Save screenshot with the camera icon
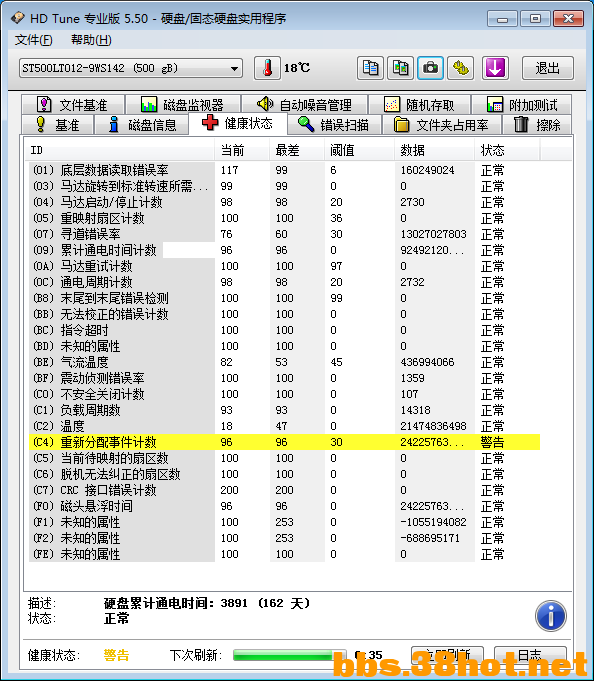Image resolution: width=594 pixels, height=681 pixels. pyautogui.click(x=430, y=68)
